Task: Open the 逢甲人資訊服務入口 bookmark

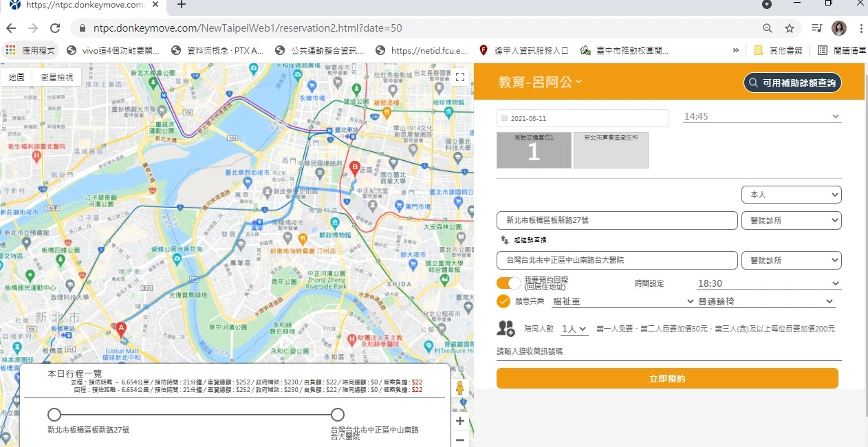Action: [524, 50]
